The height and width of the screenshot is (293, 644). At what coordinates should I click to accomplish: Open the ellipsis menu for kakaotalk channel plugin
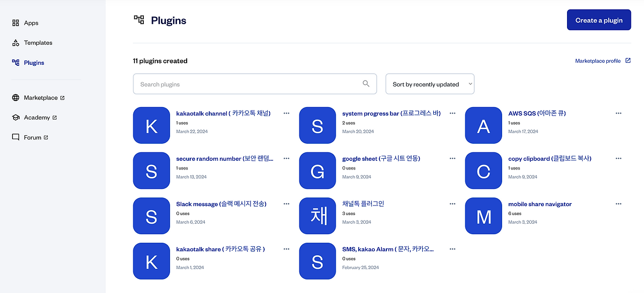tap(286, 113)
